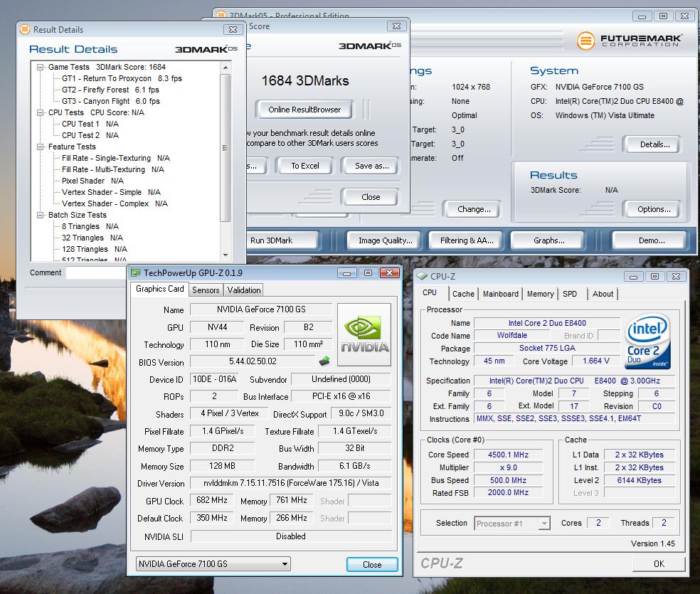Click the Options... button under Results
This screenshot has height=594, width=700.
pyautogui.click(x=654, y=209)
